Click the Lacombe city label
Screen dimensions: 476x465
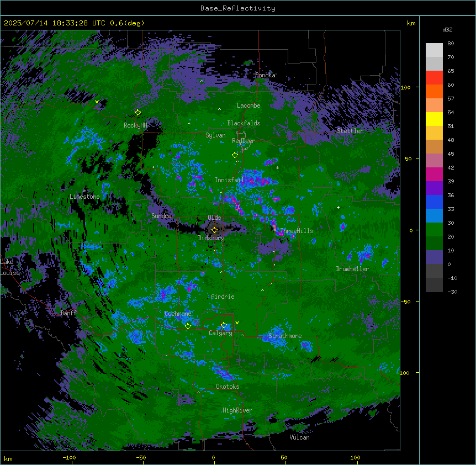point(248,105)
